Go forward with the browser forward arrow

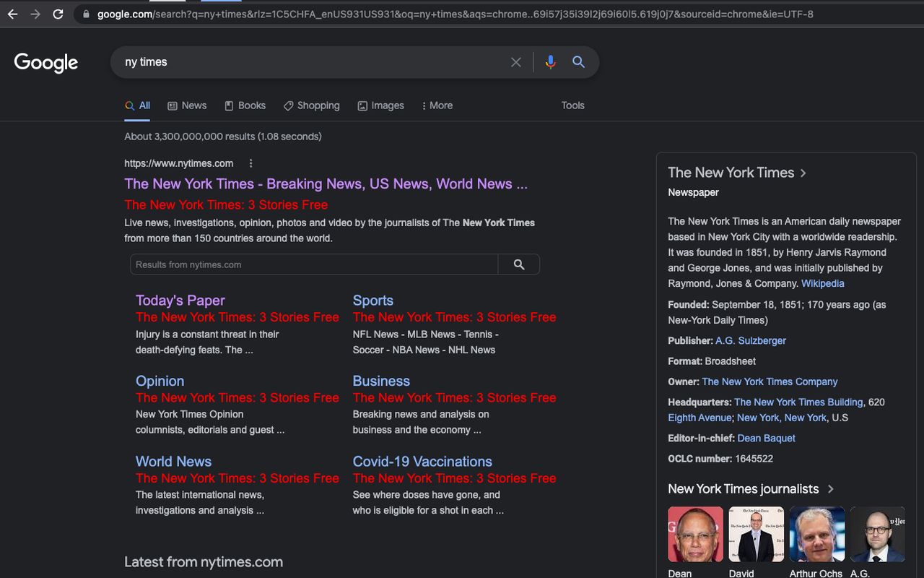tap(35, 14)
